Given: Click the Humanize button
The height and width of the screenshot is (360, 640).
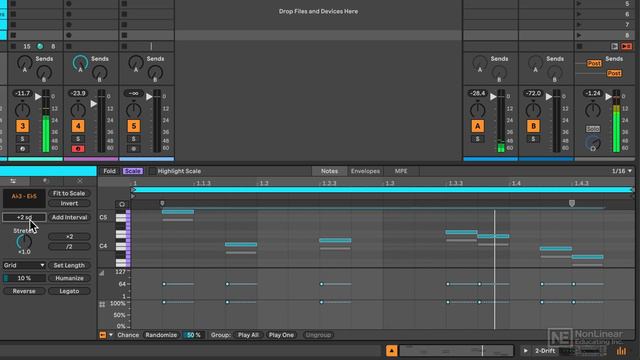Looking at the screenshot, I should (x=69, y=278).
